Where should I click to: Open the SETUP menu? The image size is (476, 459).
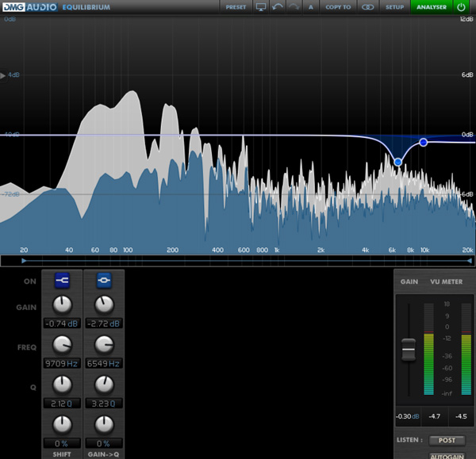click(394, 7)
